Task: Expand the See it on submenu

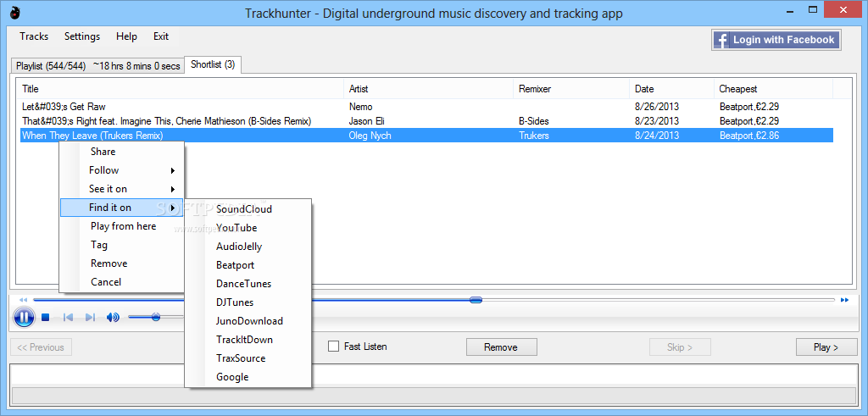Action: [121, 189]
